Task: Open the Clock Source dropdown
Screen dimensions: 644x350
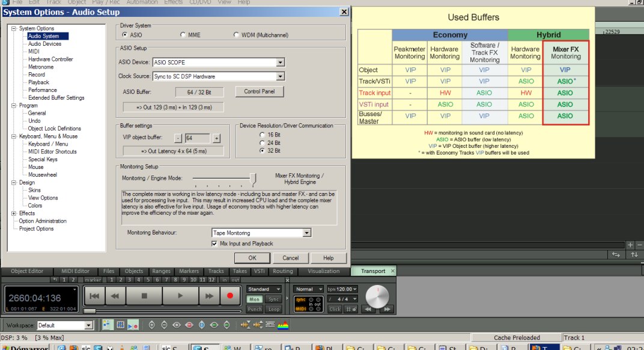Action: click(280, 76)
